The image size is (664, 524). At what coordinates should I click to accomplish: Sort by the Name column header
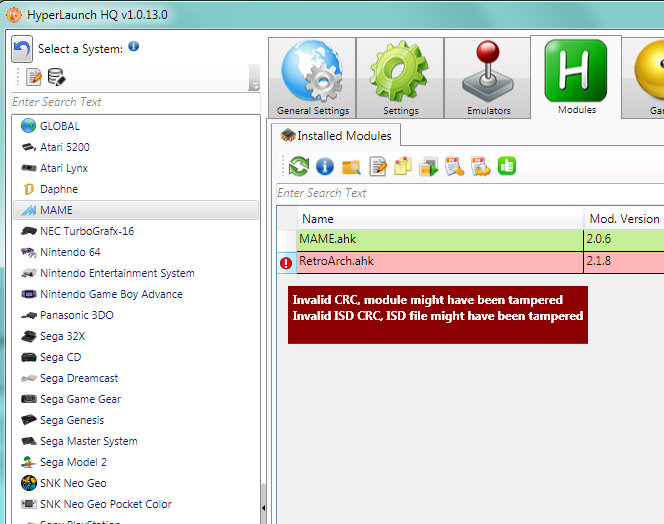click(x=440, y=219)
